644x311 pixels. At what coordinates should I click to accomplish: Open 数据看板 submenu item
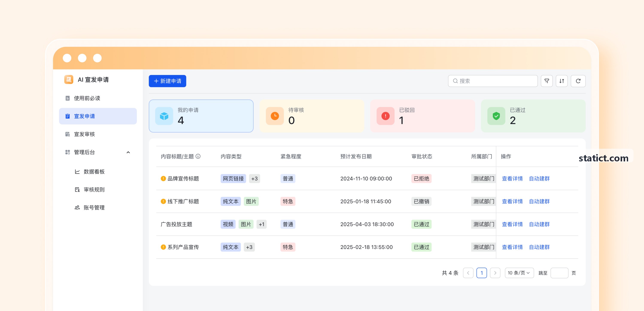tap(98, 172)
